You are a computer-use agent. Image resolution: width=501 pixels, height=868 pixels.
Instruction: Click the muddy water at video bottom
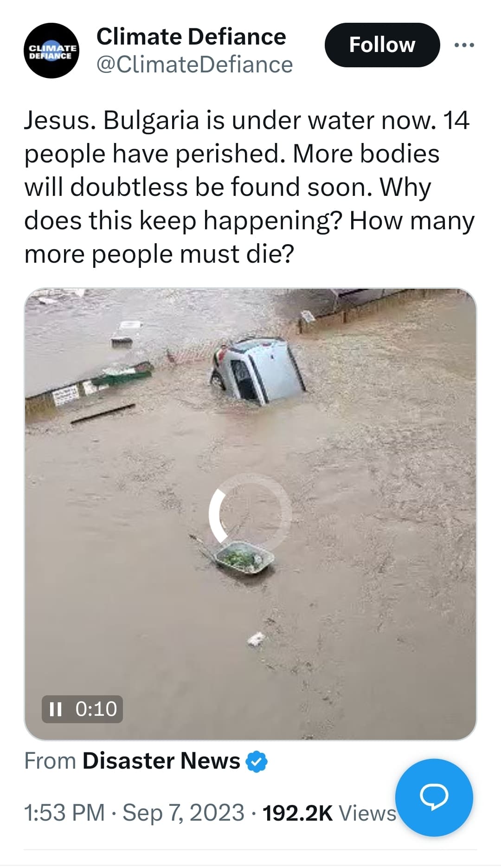point(250,673)
